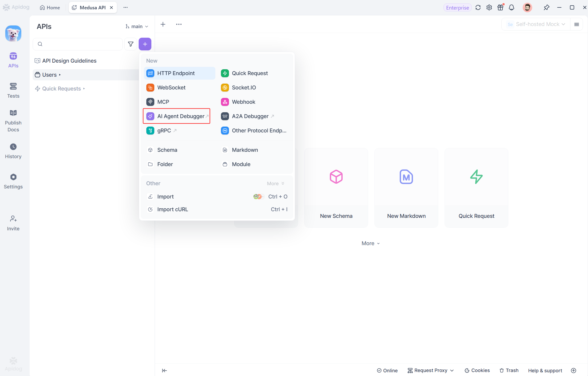
Task: Click the New Markdown card
Action: [x=406, y=188]
